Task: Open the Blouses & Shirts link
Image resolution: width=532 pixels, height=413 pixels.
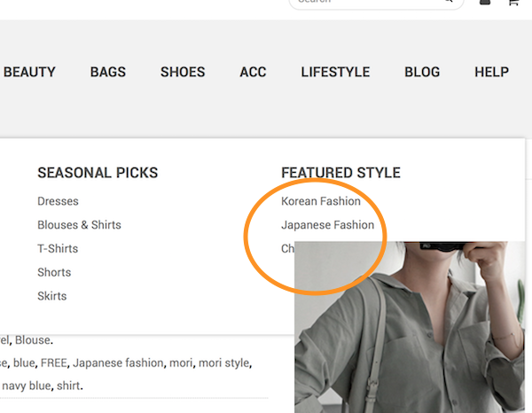Action: coord(79,225)
